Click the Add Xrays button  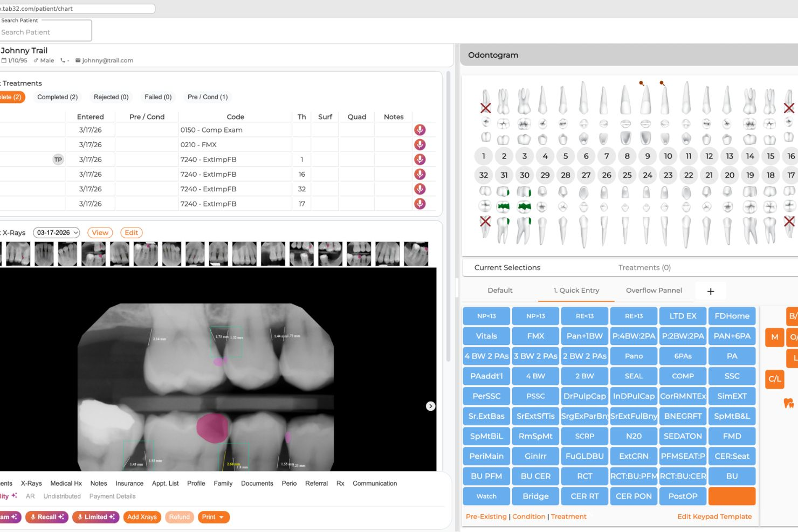click(142, 517)
